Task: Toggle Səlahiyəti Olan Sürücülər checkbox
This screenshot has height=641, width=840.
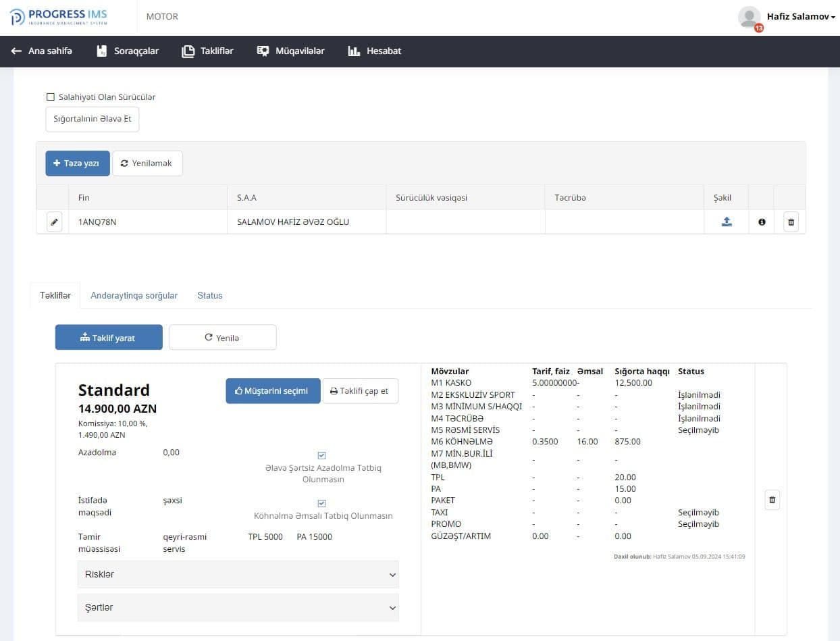Action: point(51,97)
